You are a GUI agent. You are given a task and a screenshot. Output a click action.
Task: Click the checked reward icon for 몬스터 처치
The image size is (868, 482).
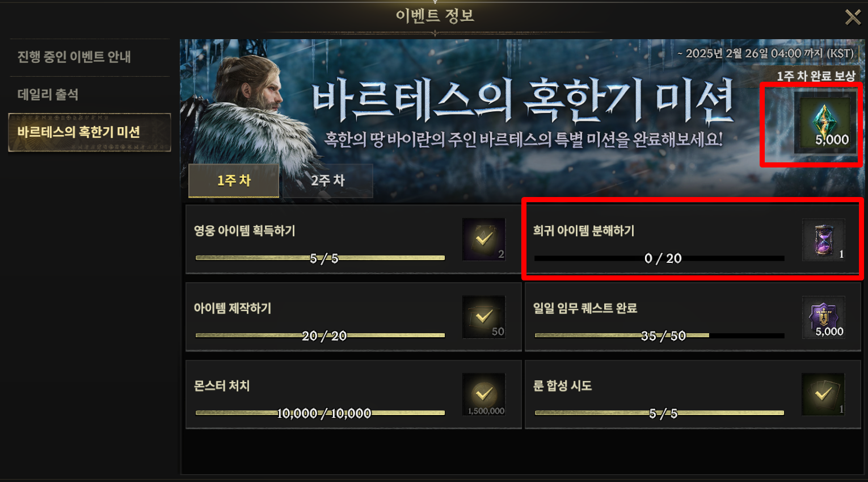coord(484,395)
